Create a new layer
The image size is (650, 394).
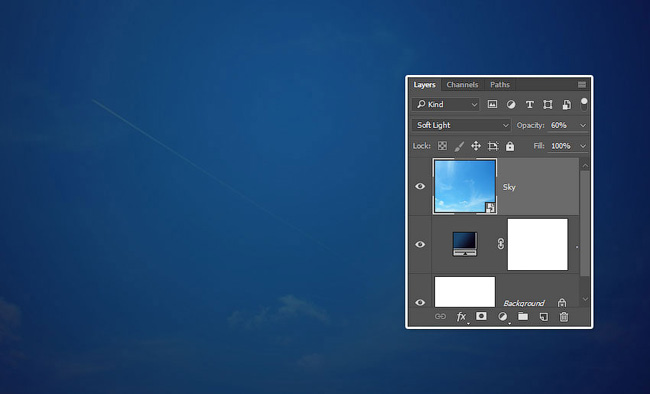pos(543,317)
